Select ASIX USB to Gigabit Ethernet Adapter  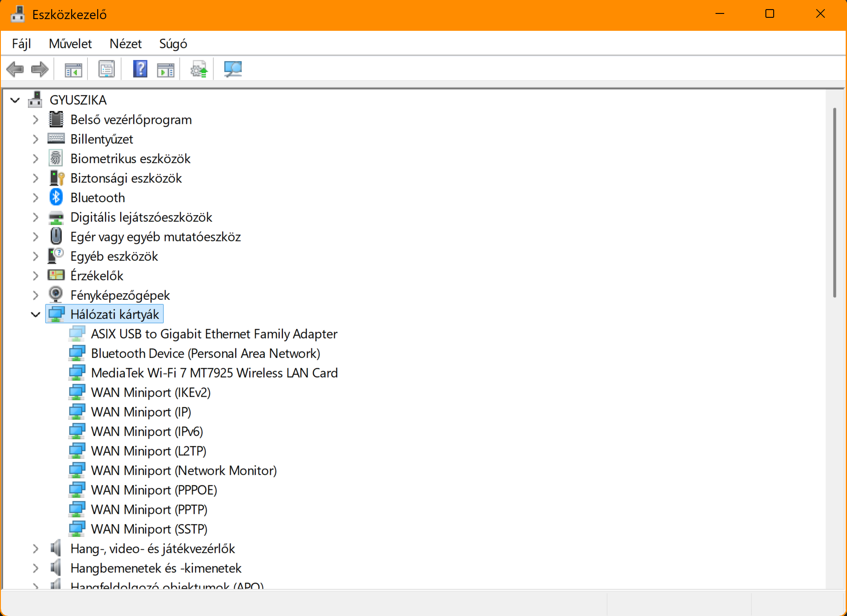pyautogui.click(x=214, y=334)
